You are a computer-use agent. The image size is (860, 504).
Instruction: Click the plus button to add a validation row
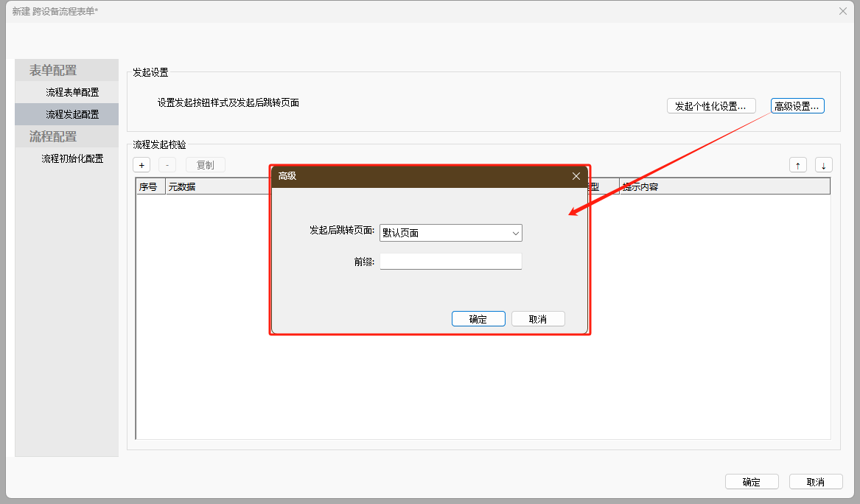(x=141, y=165)
